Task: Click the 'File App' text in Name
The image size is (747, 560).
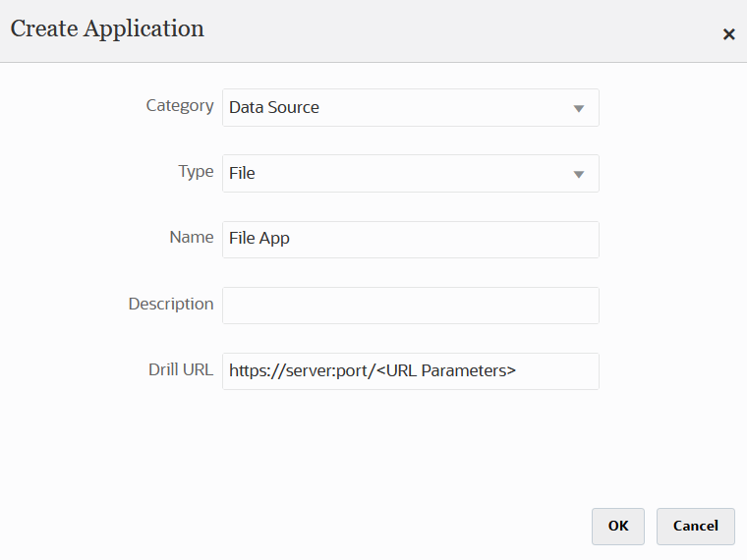Action: (x=259, y=239)
